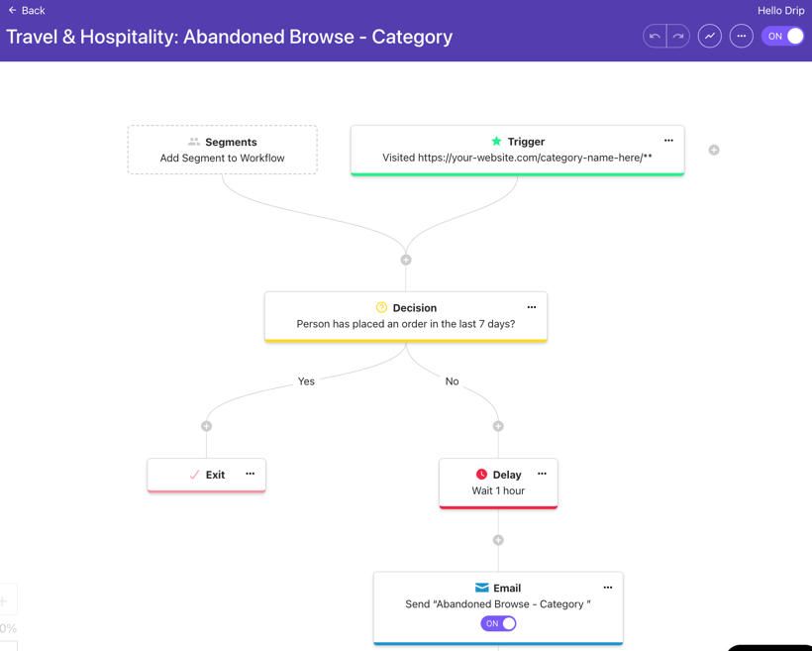The image size is (812, 651).
Task: Add step on the Yes branch
Action: pos(207,426)
